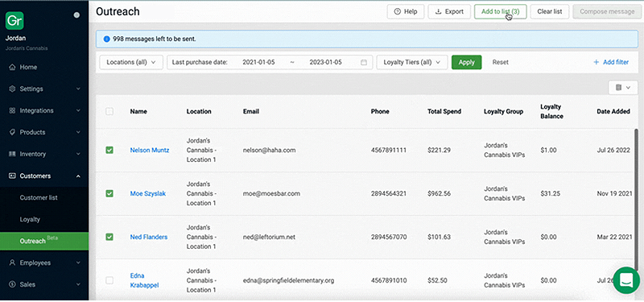Go to Loyalty under Customers
This screenshot has width=644, height=302.
pyautogui.click(x=30, y=219)
